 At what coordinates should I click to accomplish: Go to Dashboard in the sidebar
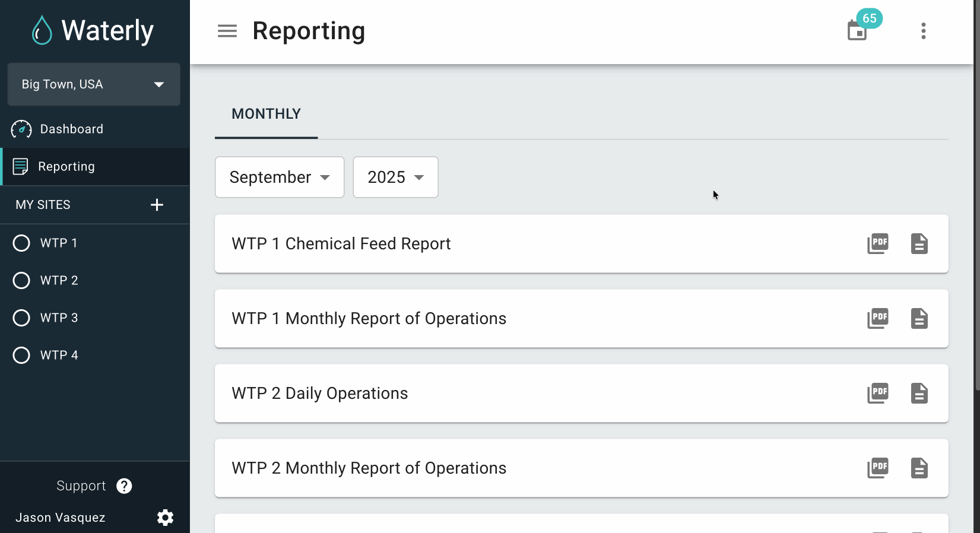click(71, 129)
